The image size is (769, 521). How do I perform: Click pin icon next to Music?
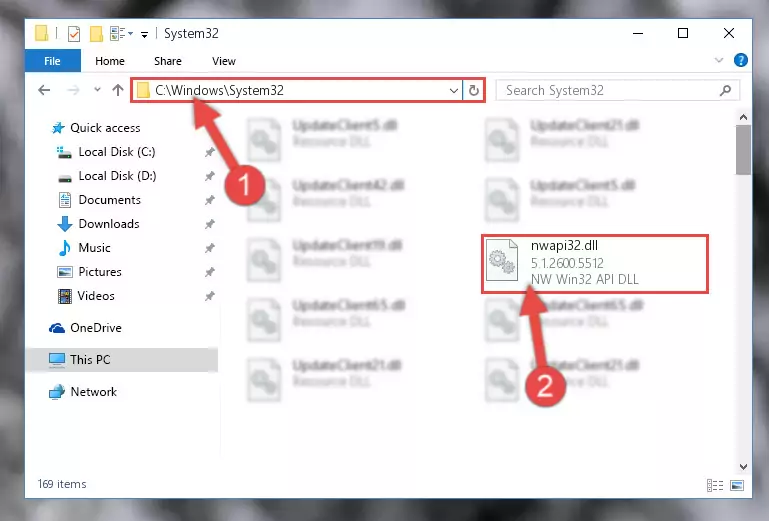click(x=210, y=248)
